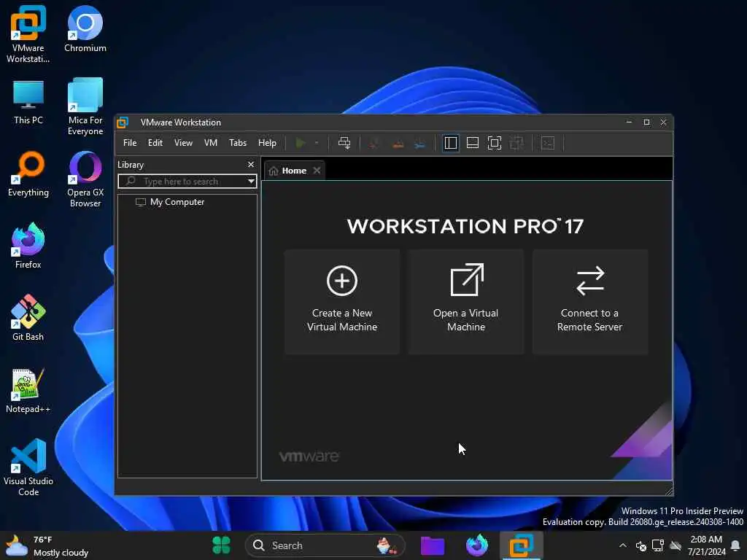Image resolution: width=747 pixels, height=560 pixels.
Task: Click the Start button on taskbar
Action: [221, 545]
